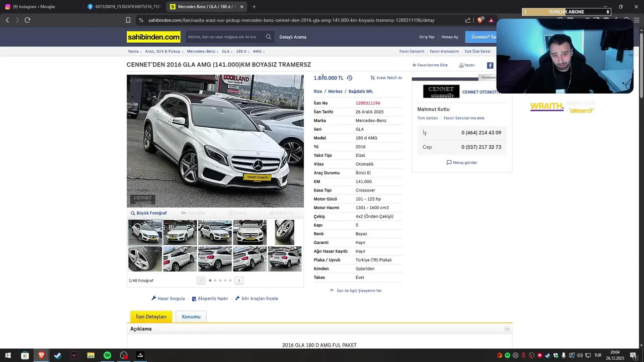Open the 180 d breadcrumb dropdown
Image resolution: width=644 pixels, height=362 pixels.
click(x=243, y=51)
